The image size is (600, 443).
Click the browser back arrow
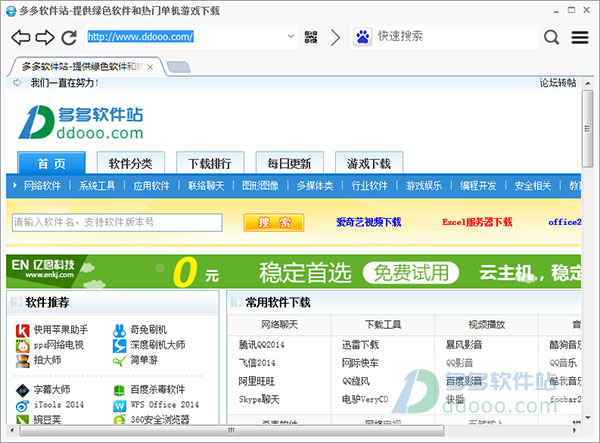pyautogui.click(x=21, y=37)
